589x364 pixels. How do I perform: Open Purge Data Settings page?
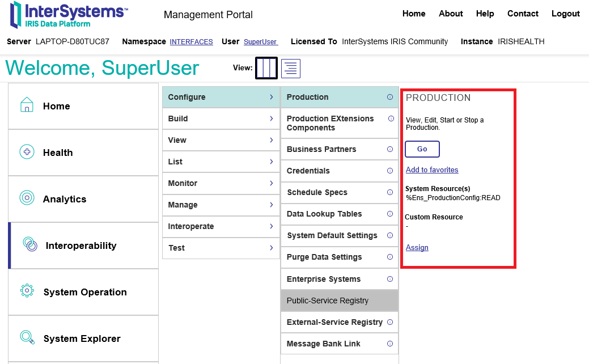(340, 257)
